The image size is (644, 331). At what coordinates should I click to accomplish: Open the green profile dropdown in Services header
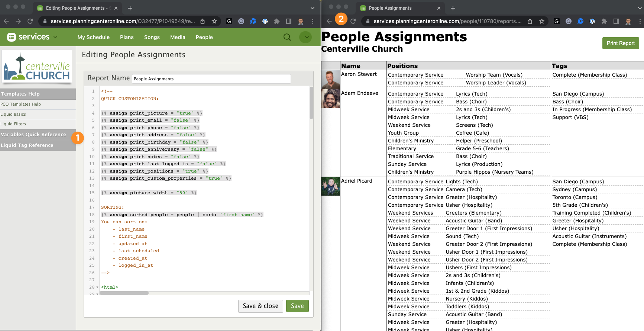[305, 37]
